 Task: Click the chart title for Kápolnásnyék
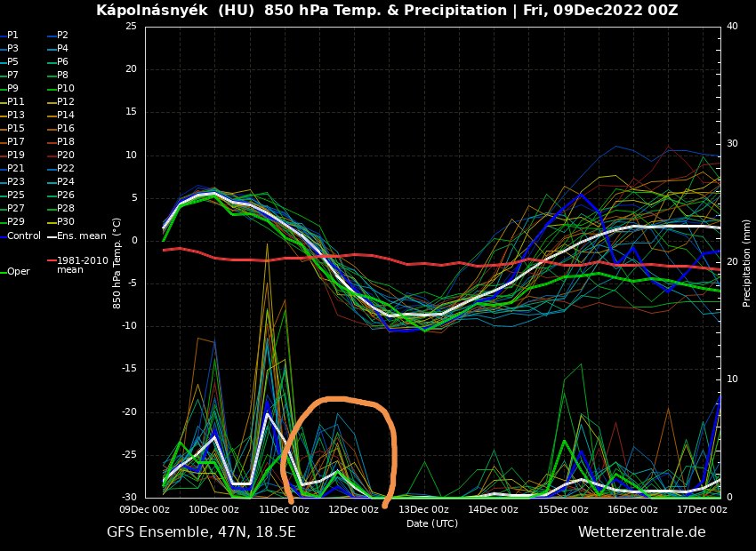pos(387,11)
